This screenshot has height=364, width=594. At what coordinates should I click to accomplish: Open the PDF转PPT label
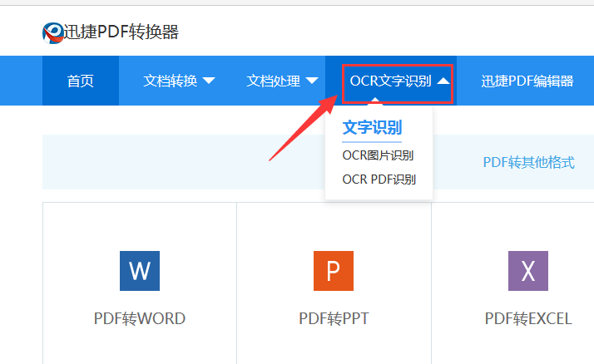tap(334, 318)
